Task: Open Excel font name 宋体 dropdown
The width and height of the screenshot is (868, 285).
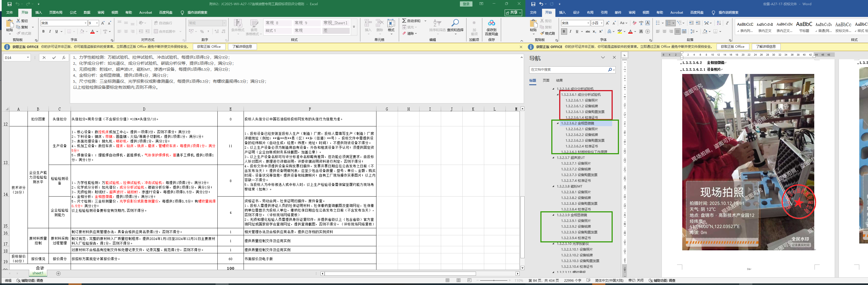Action: 85,23
